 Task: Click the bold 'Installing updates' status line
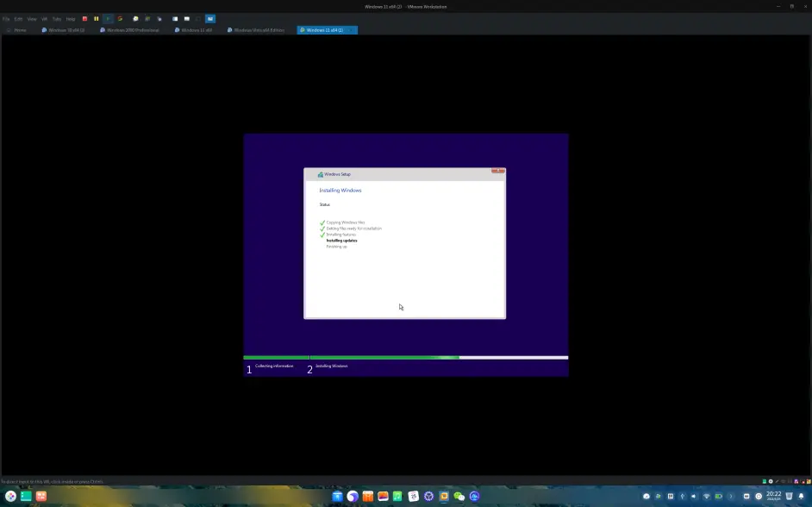342,241
